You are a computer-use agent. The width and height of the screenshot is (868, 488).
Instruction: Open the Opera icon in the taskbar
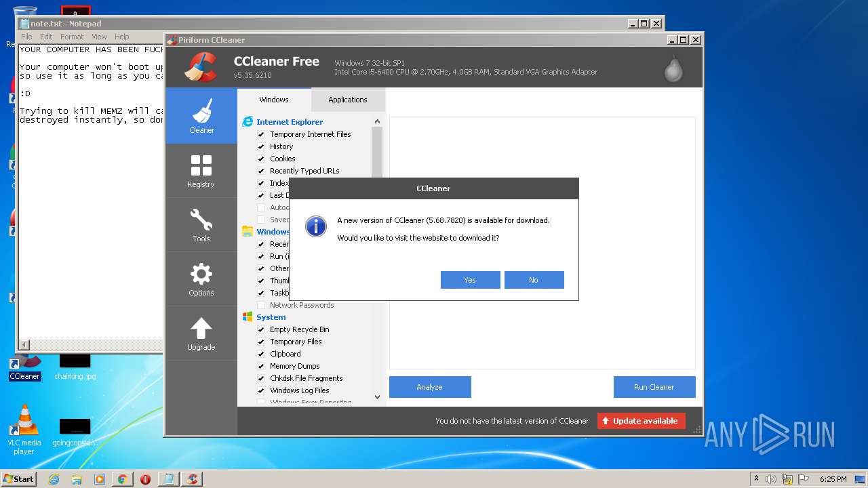click(x=145, y=479)
